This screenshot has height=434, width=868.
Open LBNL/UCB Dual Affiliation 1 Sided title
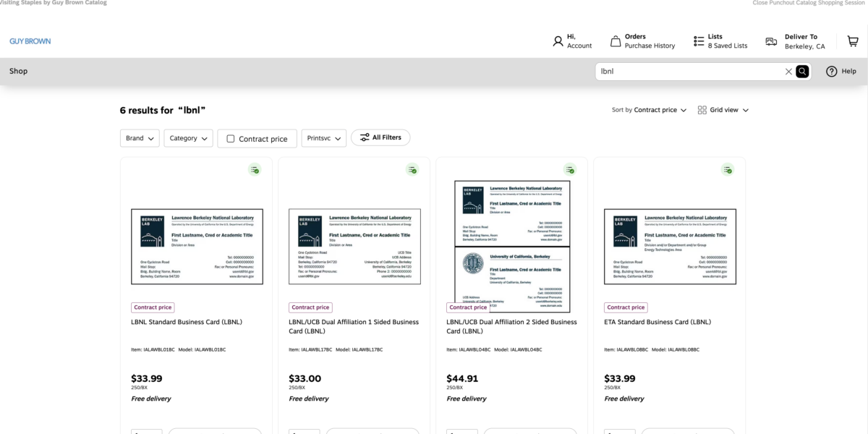click(354, 326)
